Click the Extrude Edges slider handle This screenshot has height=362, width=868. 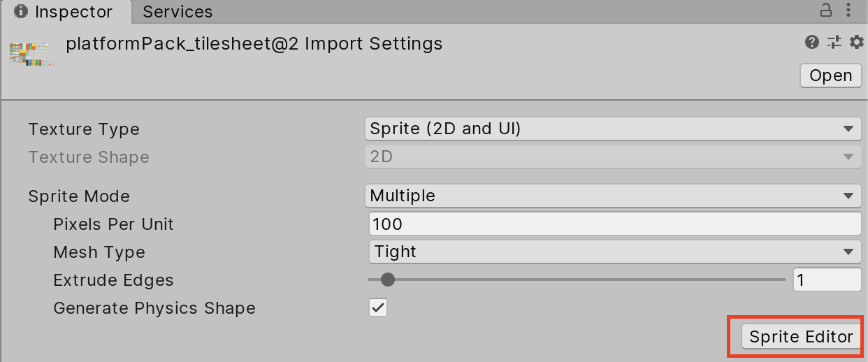tap(387, 280)
